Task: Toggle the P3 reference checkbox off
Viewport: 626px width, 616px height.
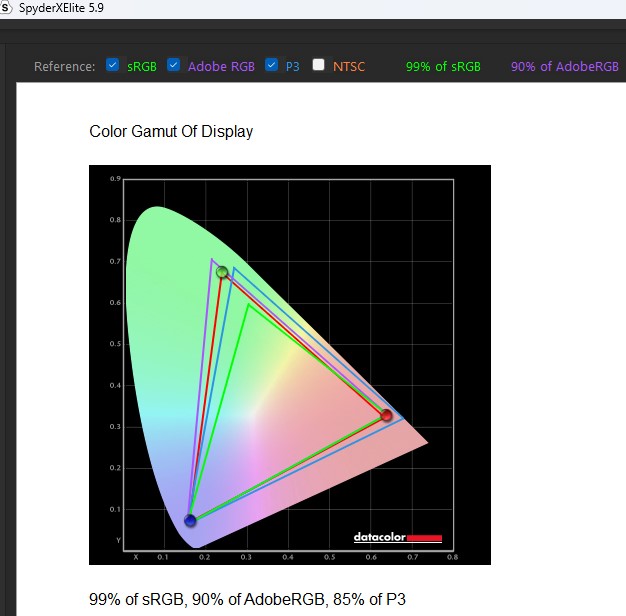Action: (272, 66)
